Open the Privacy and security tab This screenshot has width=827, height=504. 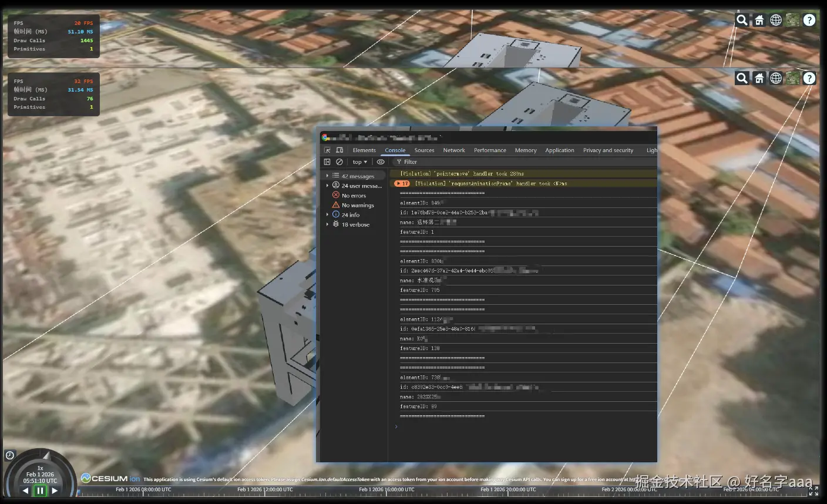608,150
